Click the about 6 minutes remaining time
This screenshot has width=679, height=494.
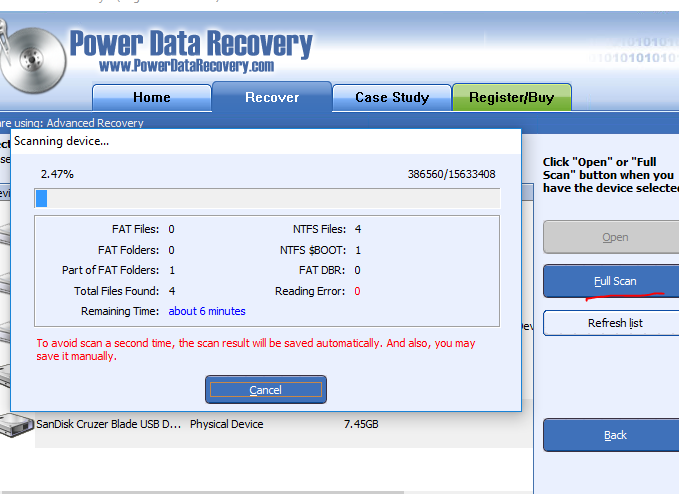coord(207,311)
